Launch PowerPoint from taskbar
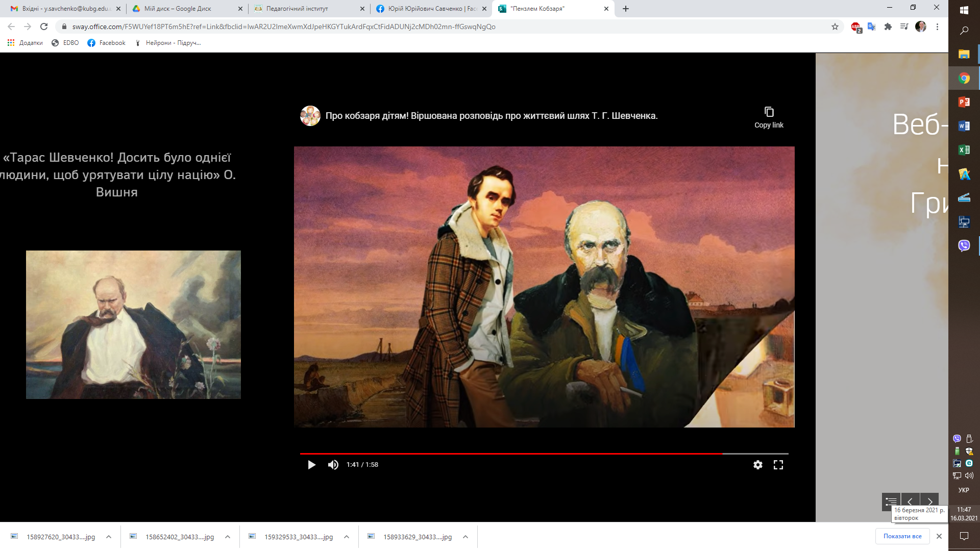 [964, 102]
